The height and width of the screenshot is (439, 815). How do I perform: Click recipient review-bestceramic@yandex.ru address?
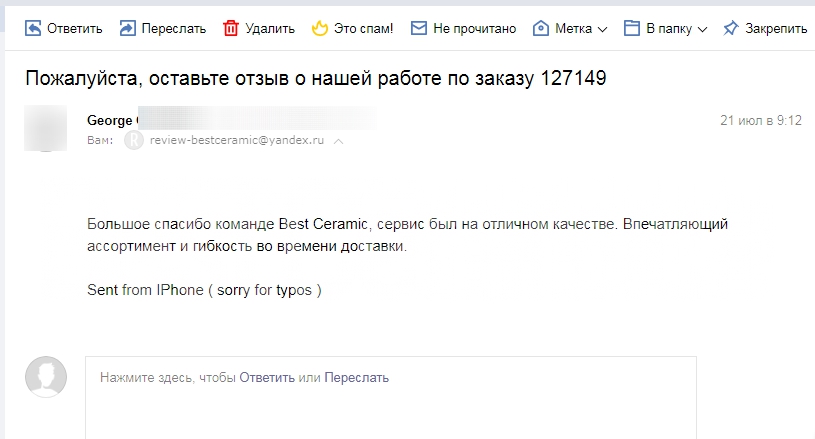coord(236,140)
